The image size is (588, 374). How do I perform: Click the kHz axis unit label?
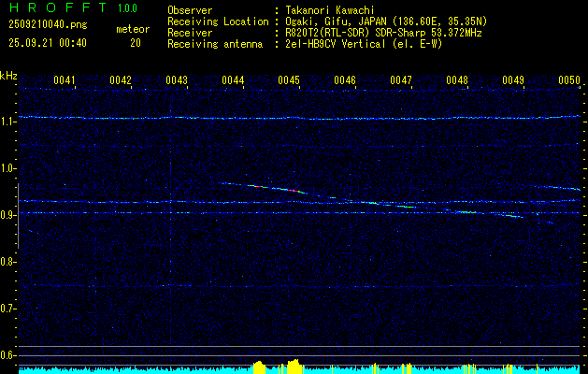[8, 76]
